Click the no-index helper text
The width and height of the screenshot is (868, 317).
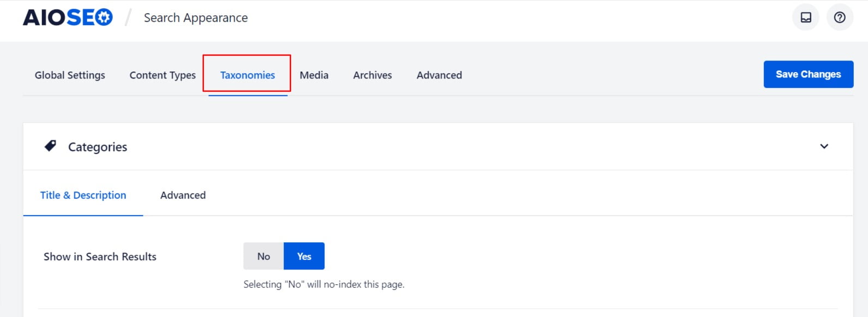click(324, 284)
